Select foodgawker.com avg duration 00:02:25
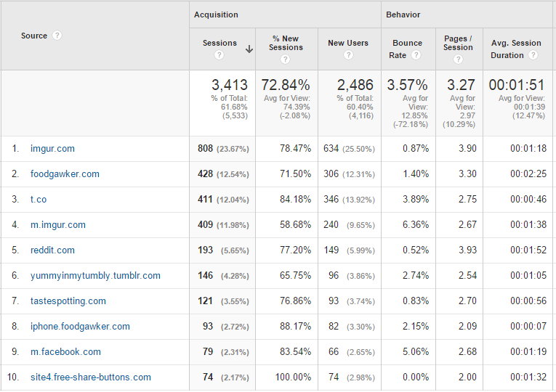Viewport: 556px width, 392px height. (x=528, y=174)
